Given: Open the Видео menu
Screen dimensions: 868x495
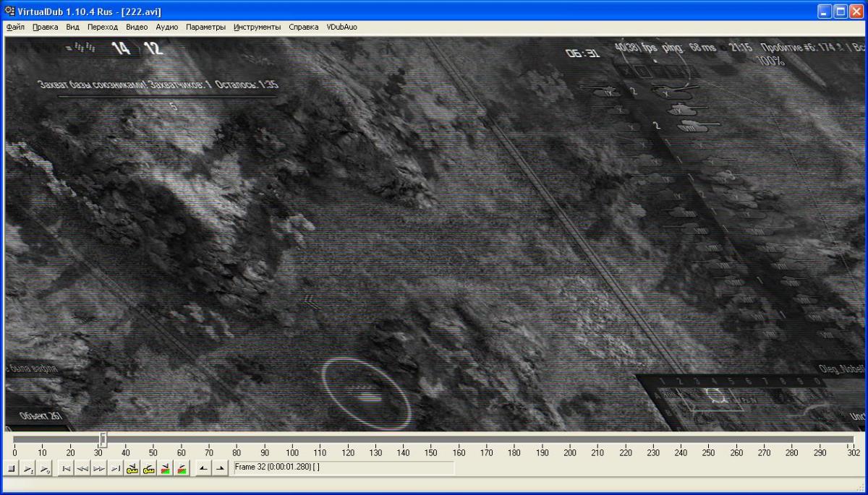Looking at the screenshot, I should [137, 27].
